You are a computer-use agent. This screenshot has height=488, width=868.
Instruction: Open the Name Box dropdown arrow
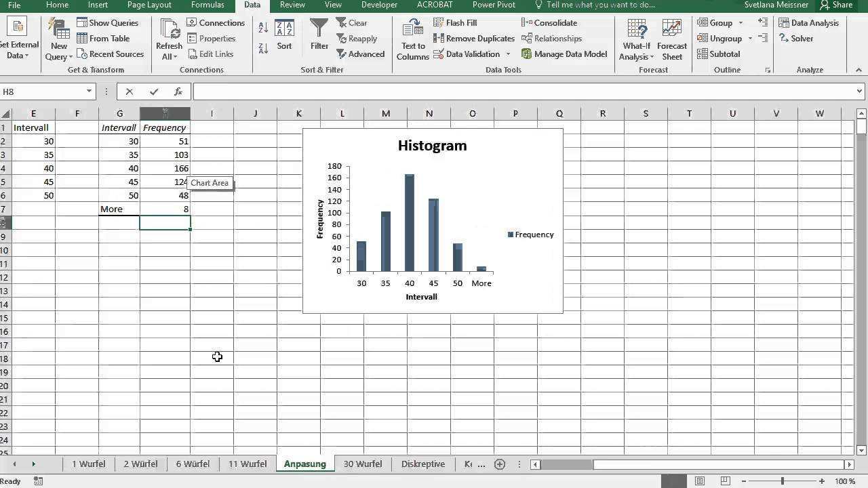89,91
